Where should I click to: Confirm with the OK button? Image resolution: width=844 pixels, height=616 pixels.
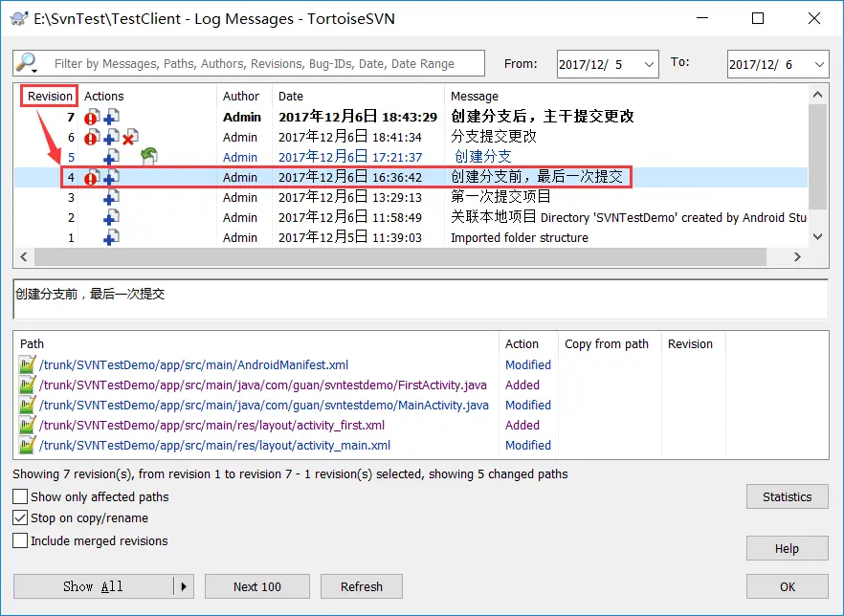(x=787, y=586)
